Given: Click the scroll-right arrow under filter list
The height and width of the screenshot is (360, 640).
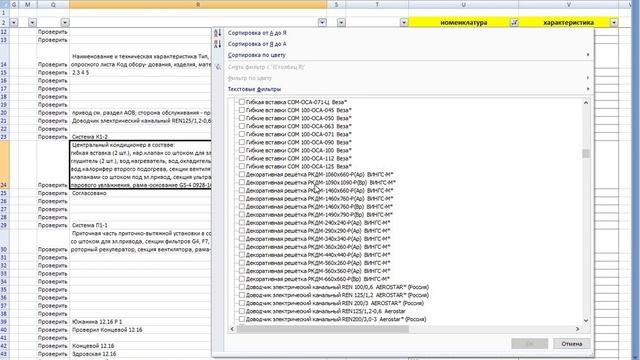Looking at the screenshot, I should 578,329.
